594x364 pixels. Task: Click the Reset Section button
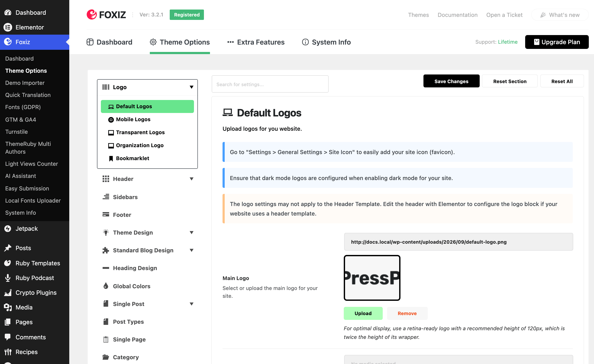pos(510,81)
